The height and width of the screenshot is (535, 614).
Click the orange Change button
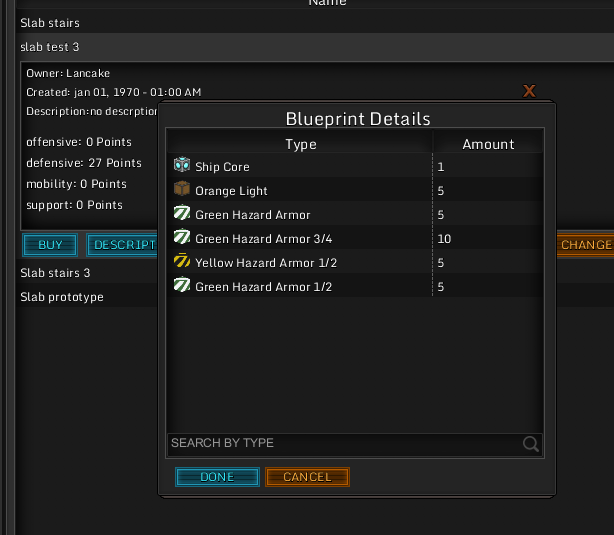click(585, 245)
